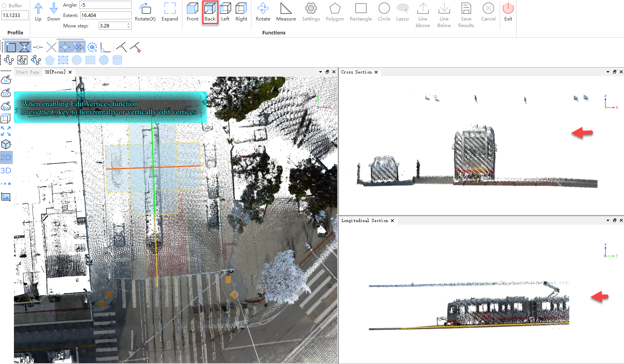Screen dimensions: 624x364
Task: Click the three-dot point size icon
Action: point(6,184)
